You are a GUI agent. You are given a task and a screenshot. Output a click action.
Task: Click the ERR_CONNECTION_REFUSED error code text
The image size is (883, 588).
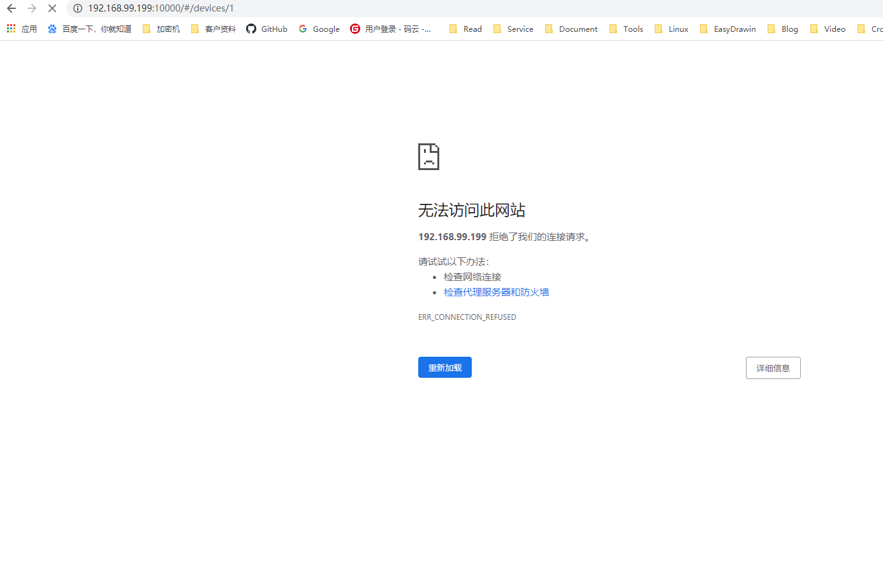pos(467,317)
